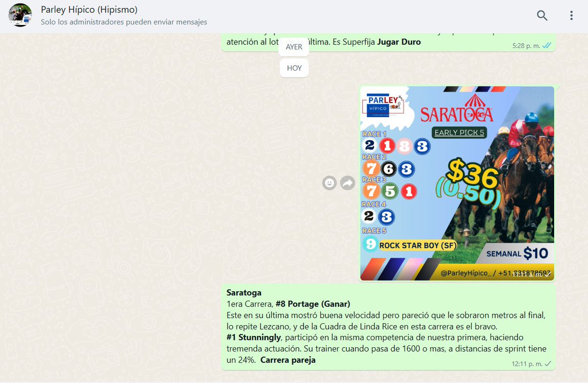
Task: Forward the Saratoga picks image
Action: pos(347,183)
